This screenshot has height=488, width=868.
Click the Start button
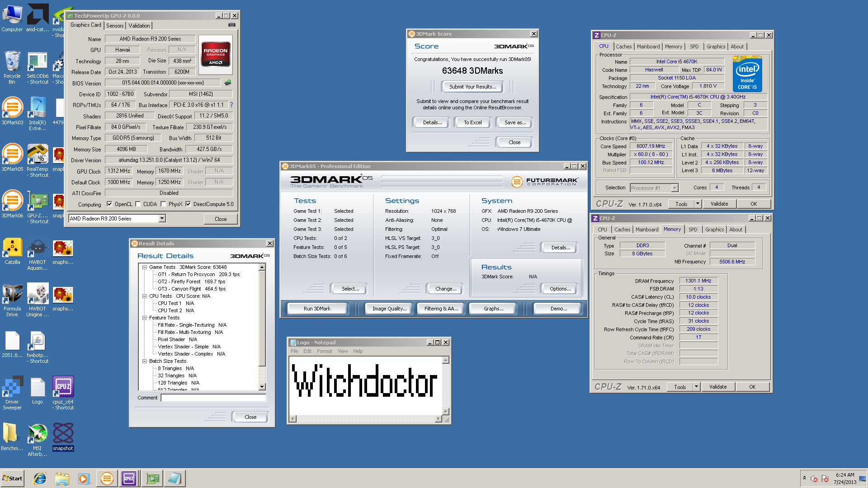pos(12,479)
